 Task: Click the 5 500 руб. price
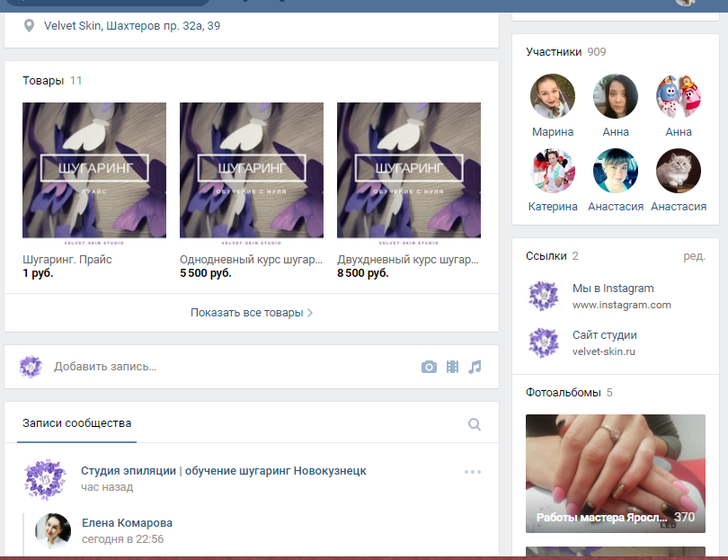[205, 273]
